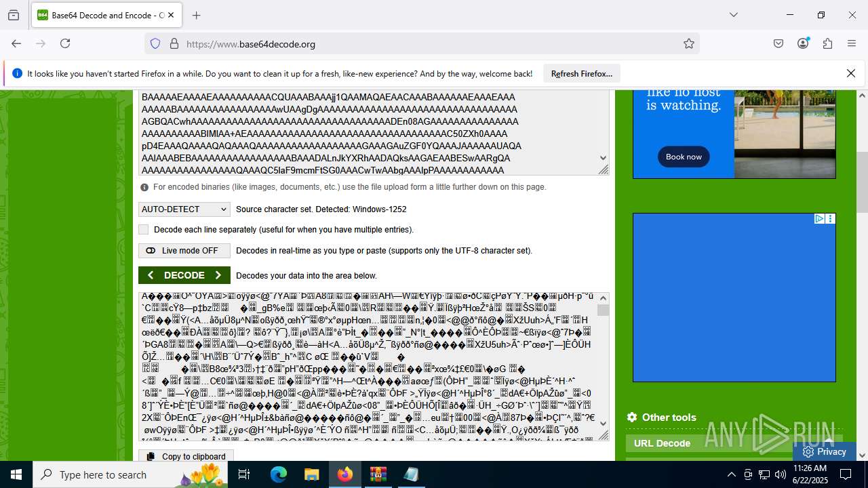
Task: Open a new browser tab
Action: pos(196,15)
